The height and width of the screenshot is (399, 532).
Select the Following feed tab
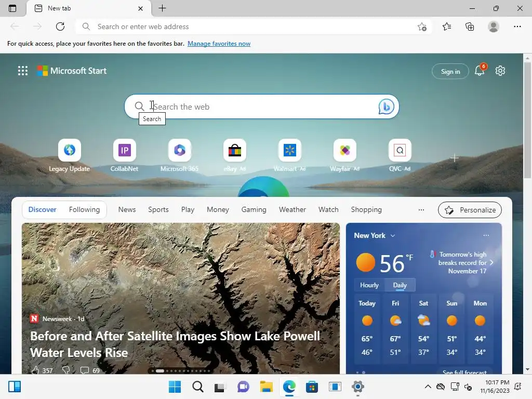[x=84, y=210]
